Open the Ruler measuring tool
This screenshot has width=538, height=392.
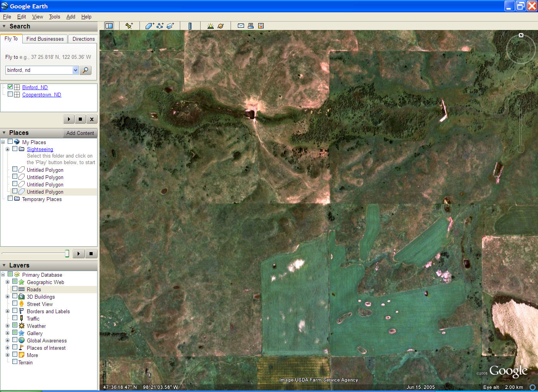pos(190,26)
